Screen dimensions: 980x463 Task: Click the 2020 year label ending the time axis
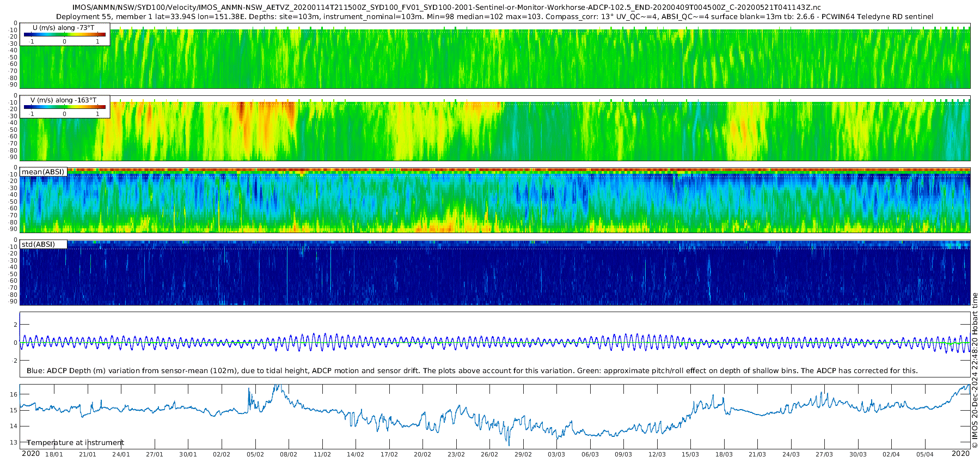click(960, 454)
